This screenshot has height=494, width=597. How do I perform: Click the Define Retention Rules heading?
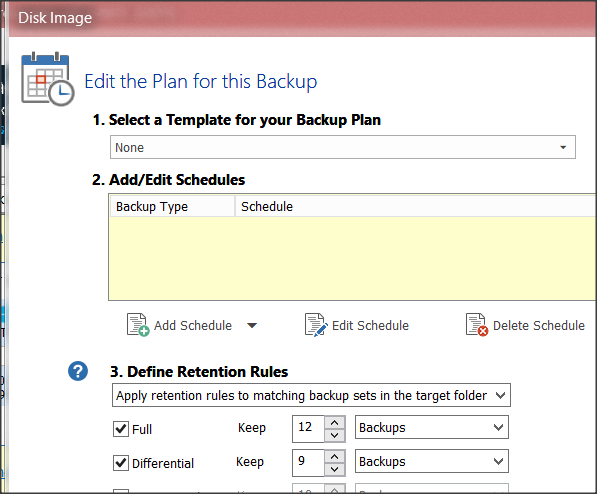(x=199, y=372)
